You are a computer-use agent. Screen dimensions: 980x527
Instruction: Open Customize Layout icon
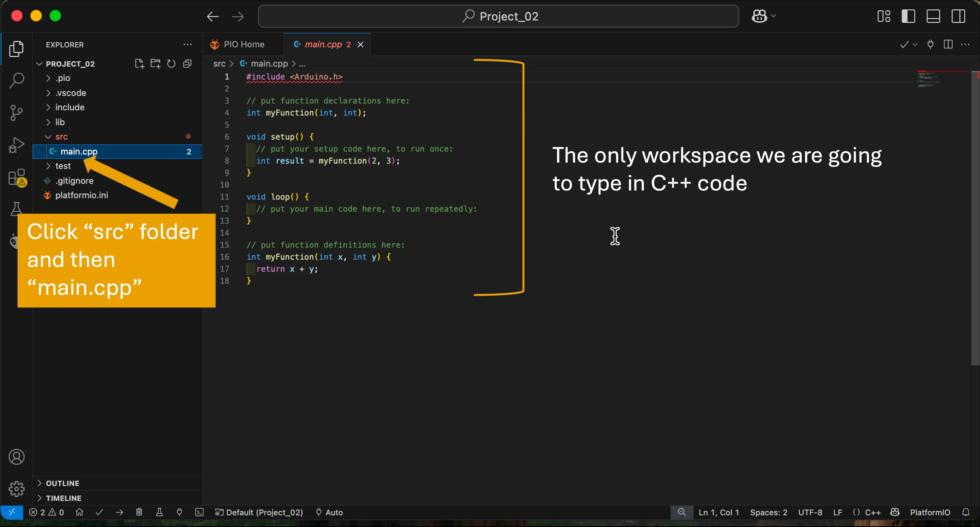pos(884,16)
